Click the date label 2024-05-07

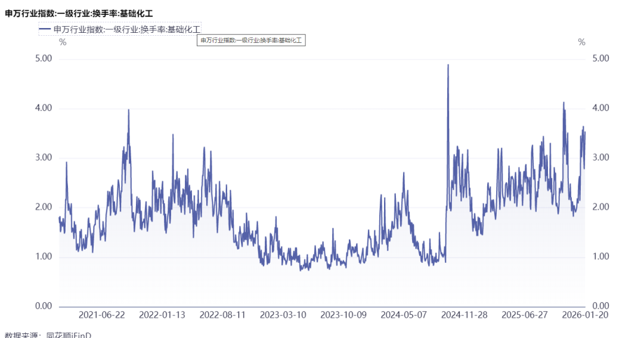tap(404, 315)
